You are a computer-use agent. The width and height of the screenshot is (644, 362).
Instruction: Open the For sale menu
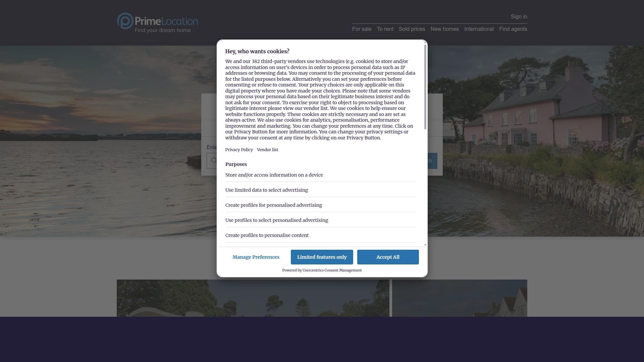point(362,29)
